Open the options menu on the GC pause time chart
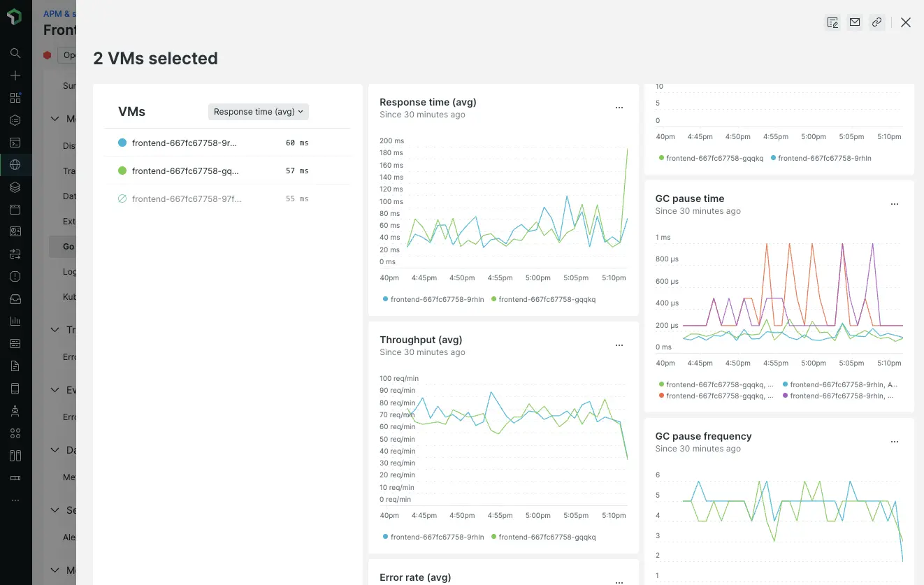 (895, 204)
